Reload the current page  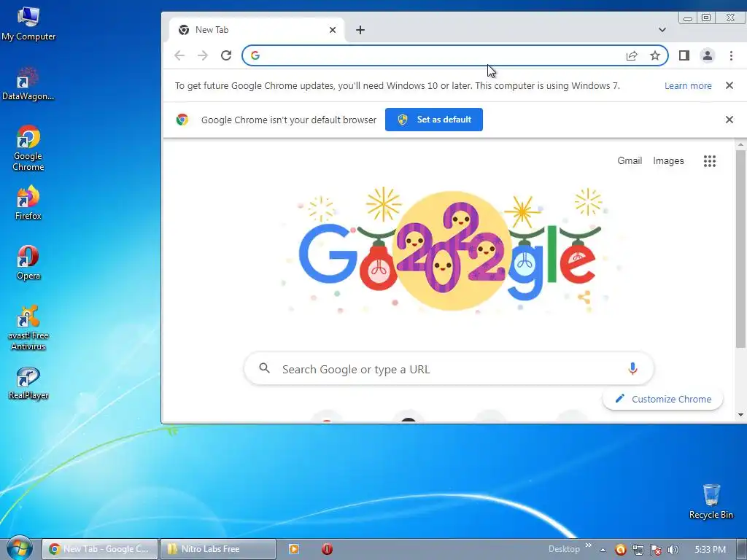tap(226, 55)
